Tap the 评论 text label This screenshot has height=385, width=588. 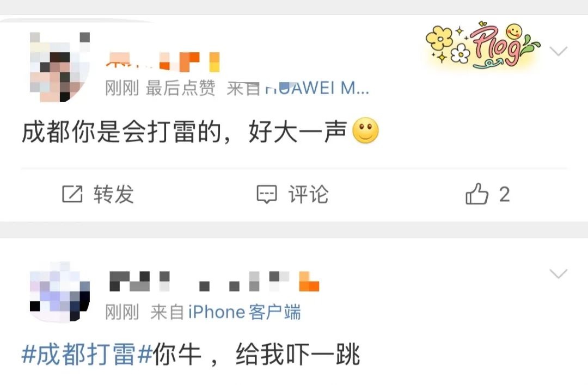[308, 194]
